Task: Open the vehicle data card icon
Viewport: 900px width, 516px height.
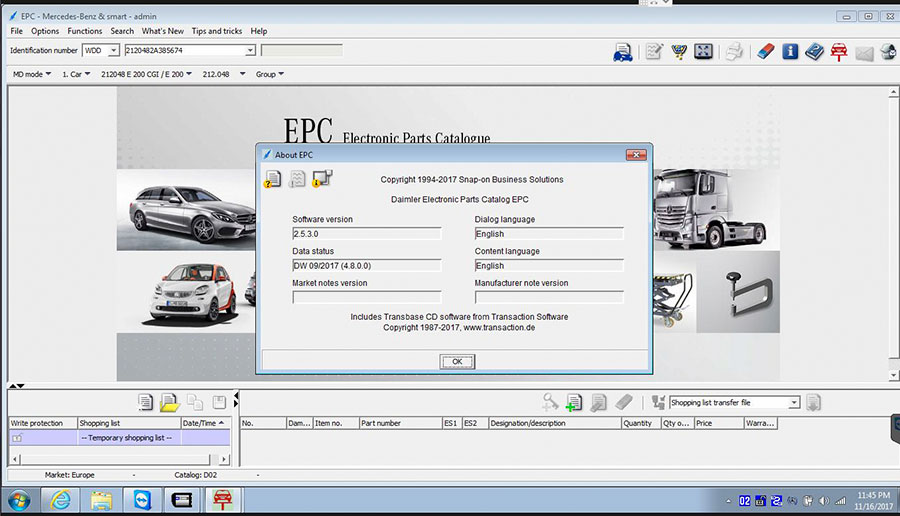Action: (623, 52)
